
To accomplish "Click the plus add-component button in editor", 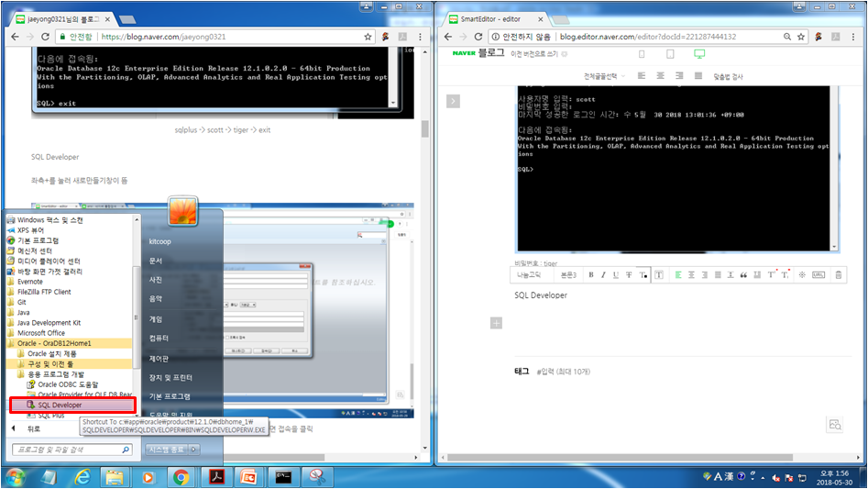I will coord(496,323).
